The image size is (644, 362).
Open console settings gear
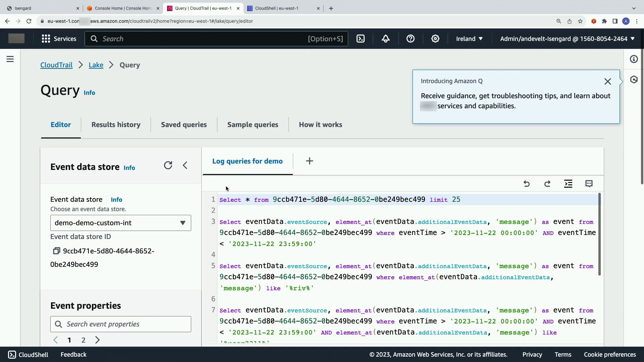[x=435, y=39]
